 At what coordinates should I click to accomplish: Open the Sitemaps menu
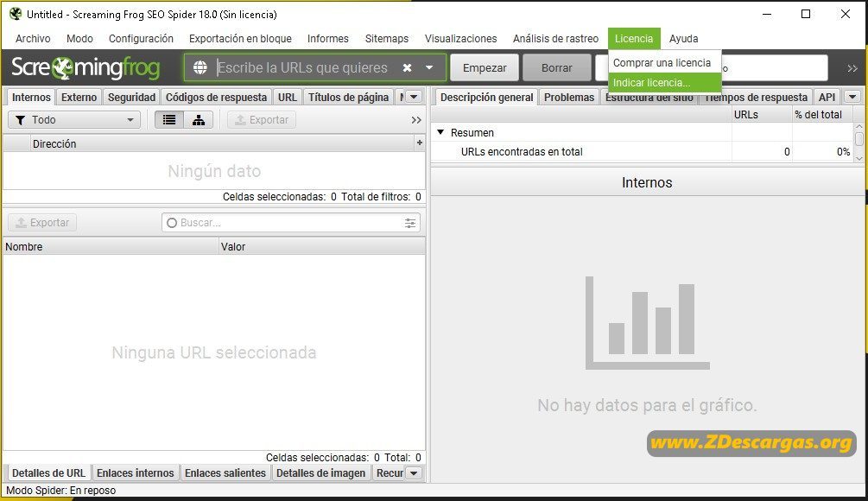387,39
